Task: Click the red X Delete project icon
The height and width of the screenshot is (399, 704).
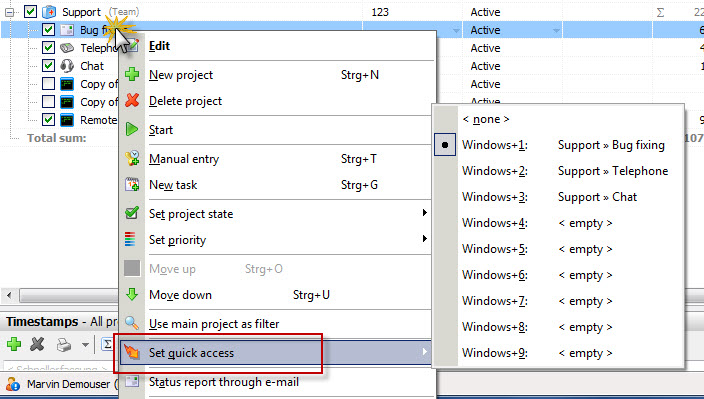Action: coord(132,101)
